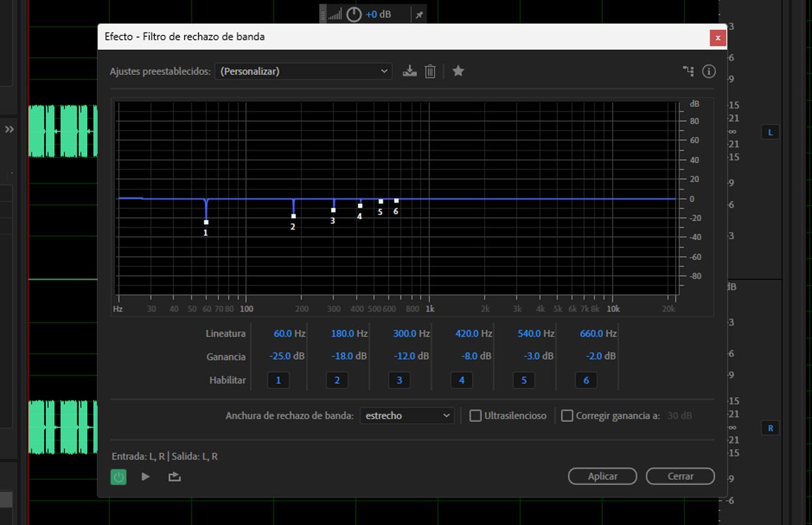The height and width of the screenshot is (525, 812).
Task: Mark the effect as a favorite star
Action: [x=458, y=71]
